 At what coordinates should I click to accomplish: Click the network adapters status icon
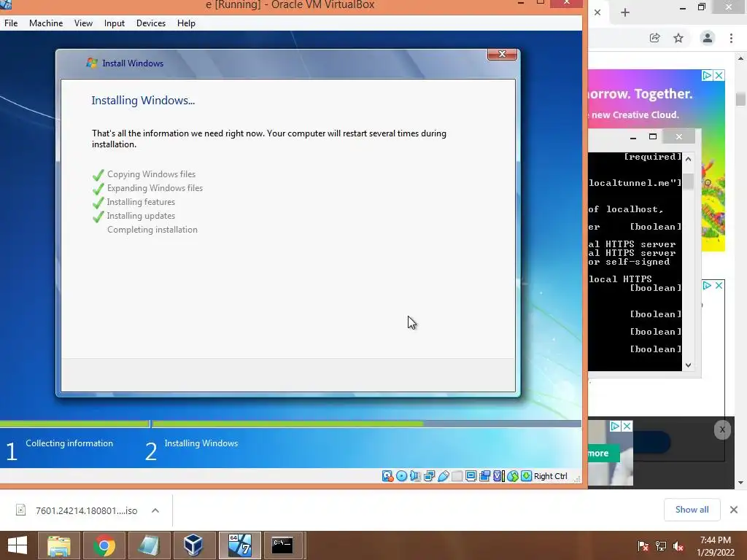coord(429,476)
